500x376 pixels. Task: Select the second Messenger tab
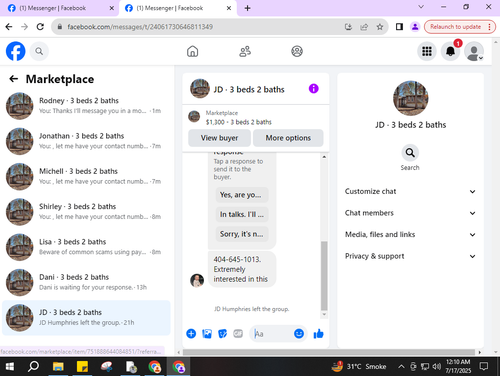click(177, 8)
